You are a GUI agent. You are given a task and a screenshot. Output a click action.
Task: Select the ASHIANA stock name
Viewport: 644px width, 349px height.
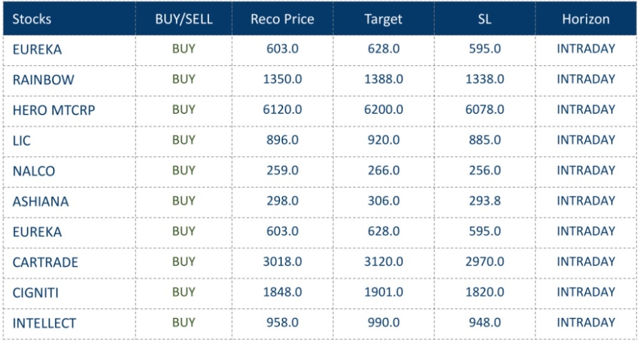click(41, 201)
